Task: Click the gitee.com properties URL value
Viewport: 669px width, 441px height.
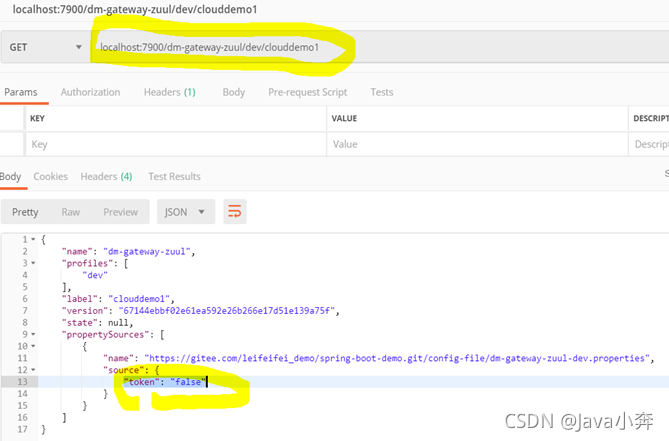Action: [x=397, y=358]
